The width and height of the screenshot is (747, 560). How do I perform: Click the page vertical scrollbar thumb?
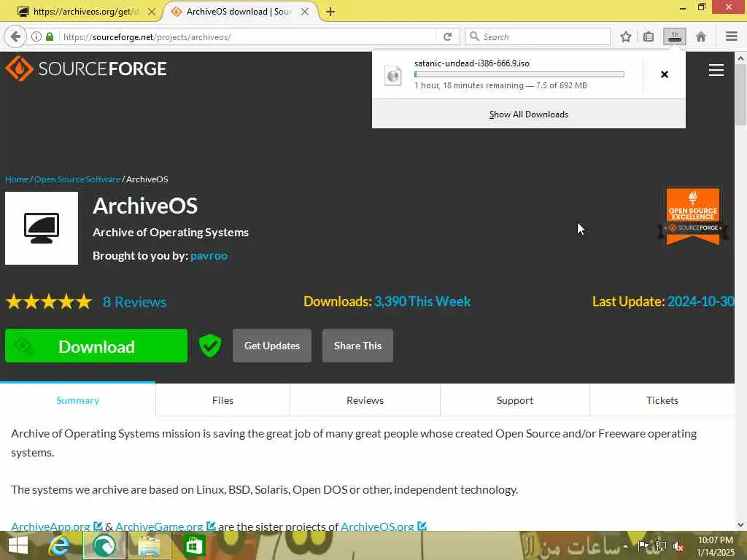740,96
